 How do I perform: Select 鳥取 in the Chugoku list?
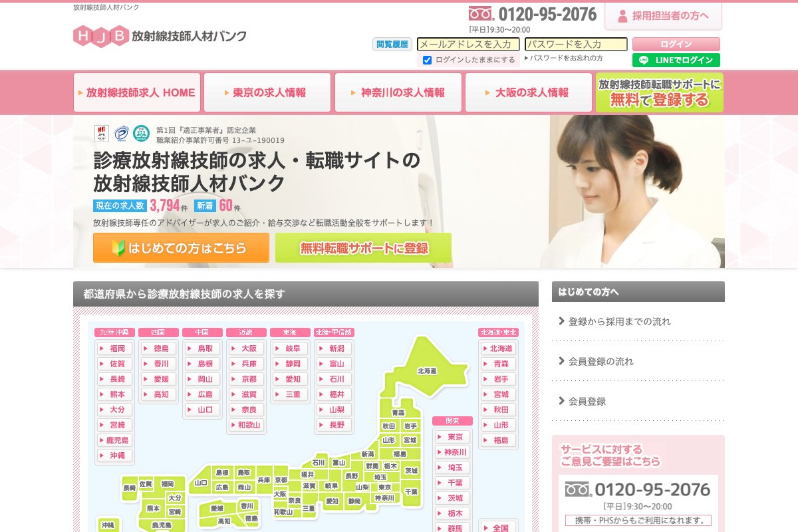203,348
